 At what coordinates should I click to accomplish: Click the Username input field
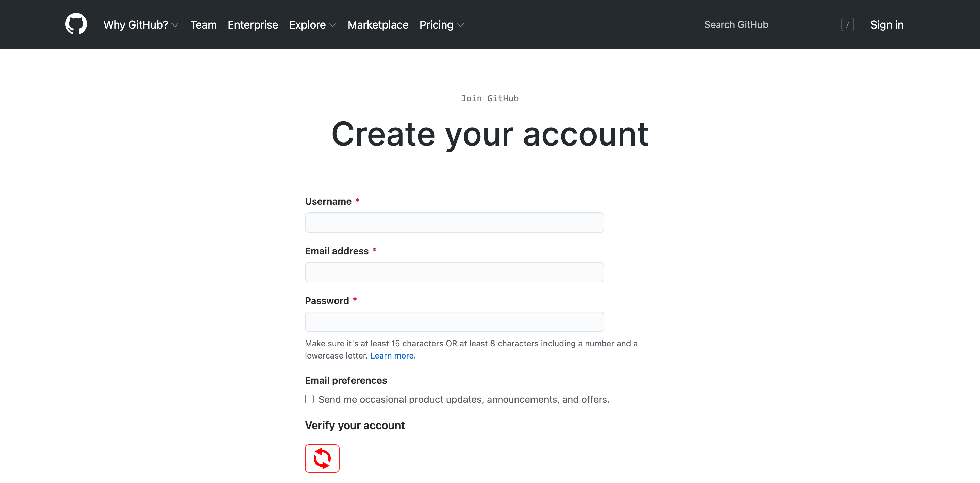[x=454, y=222]
